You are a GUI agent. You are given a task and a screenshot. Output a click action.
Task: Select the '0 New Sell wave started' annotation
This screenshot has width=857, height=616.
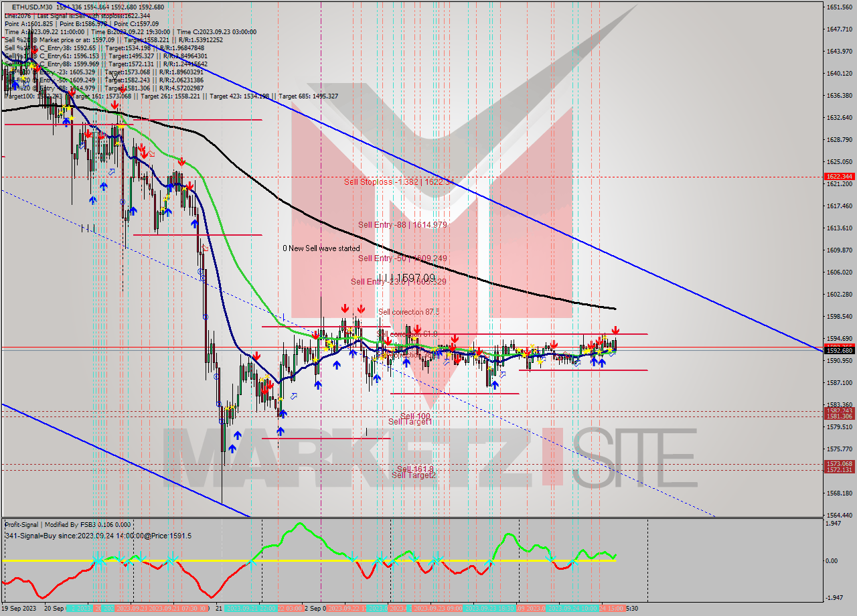click(321, 248)
